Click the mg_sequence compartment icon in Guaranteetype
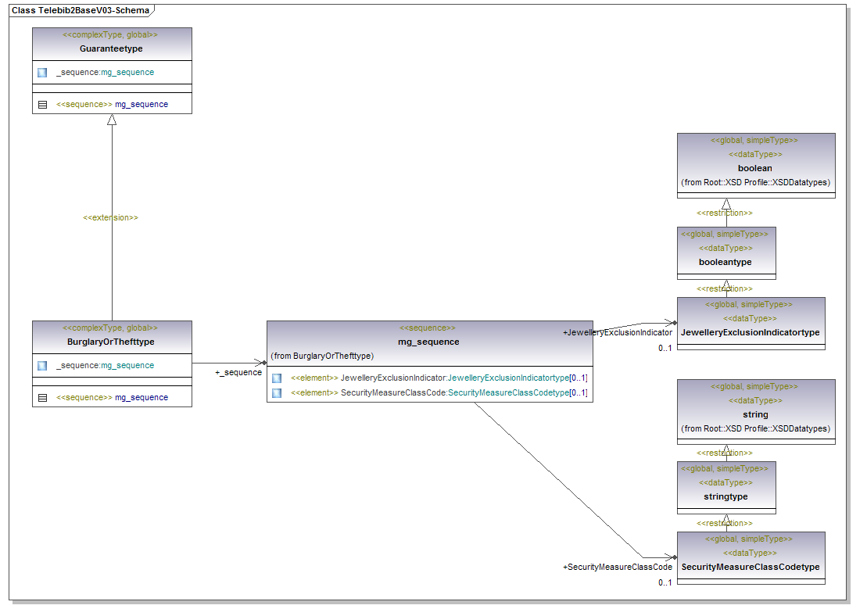This screenshot has width=867, height=616. [42, 105]
